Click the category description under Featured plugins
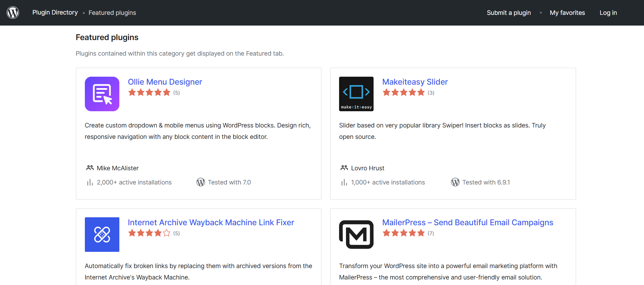This screenshot has width=644, height=285. [180, 54]
